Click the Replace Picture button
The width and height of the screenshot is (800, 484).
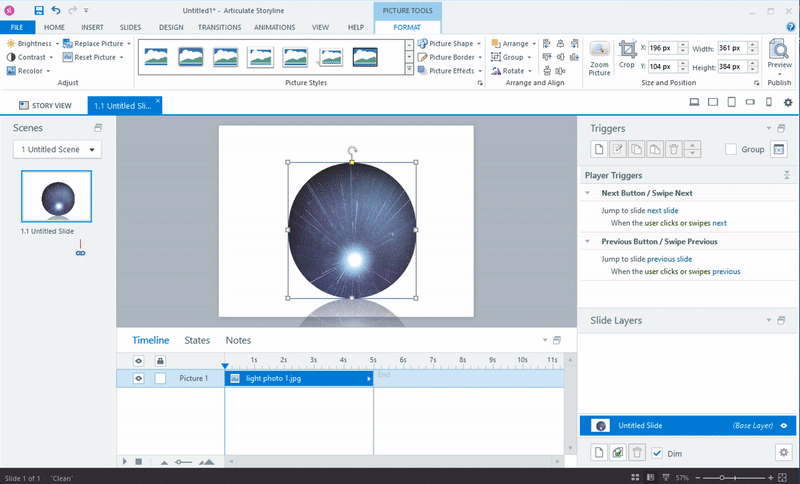pos(97,44)
